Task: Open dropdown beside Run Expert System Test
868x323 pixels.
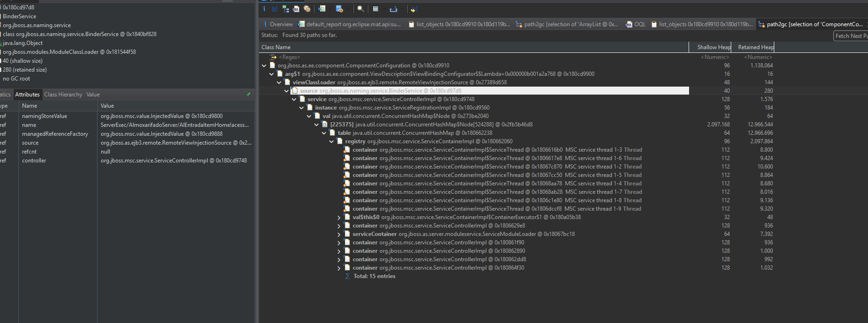Action: (330, 9)
